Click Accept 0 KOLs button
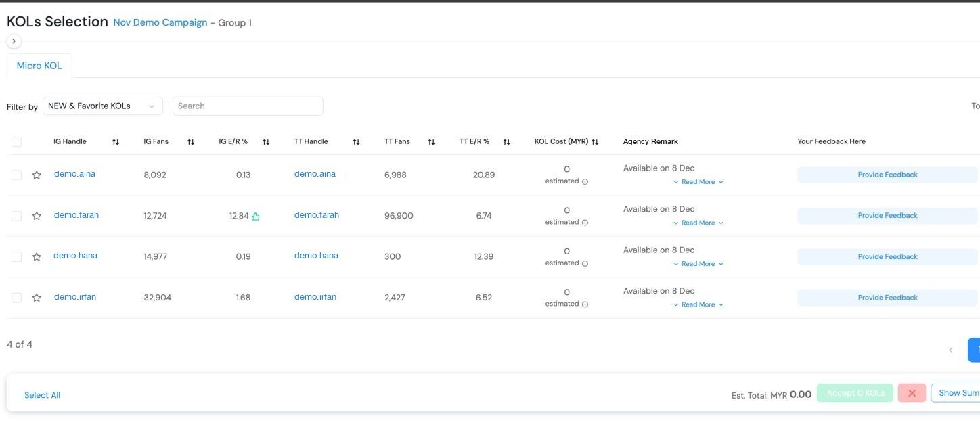 [x=855, y=393]
